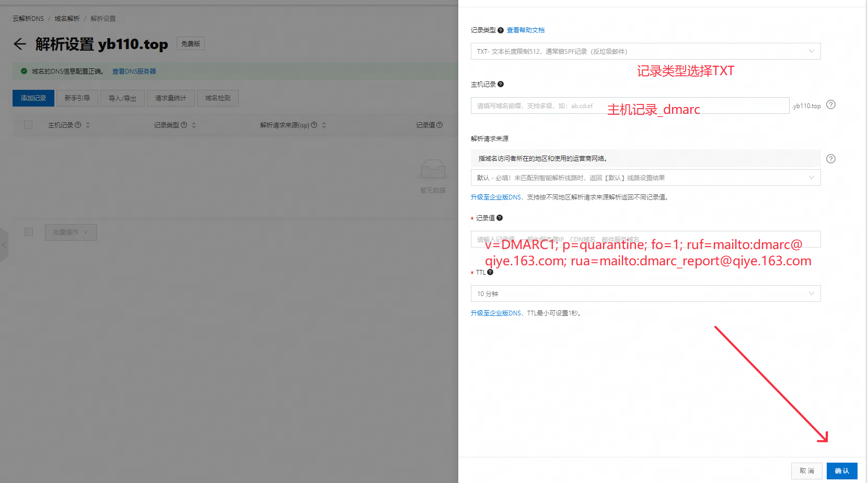Click help icon next to 记录值 form label

click(500, 218)
